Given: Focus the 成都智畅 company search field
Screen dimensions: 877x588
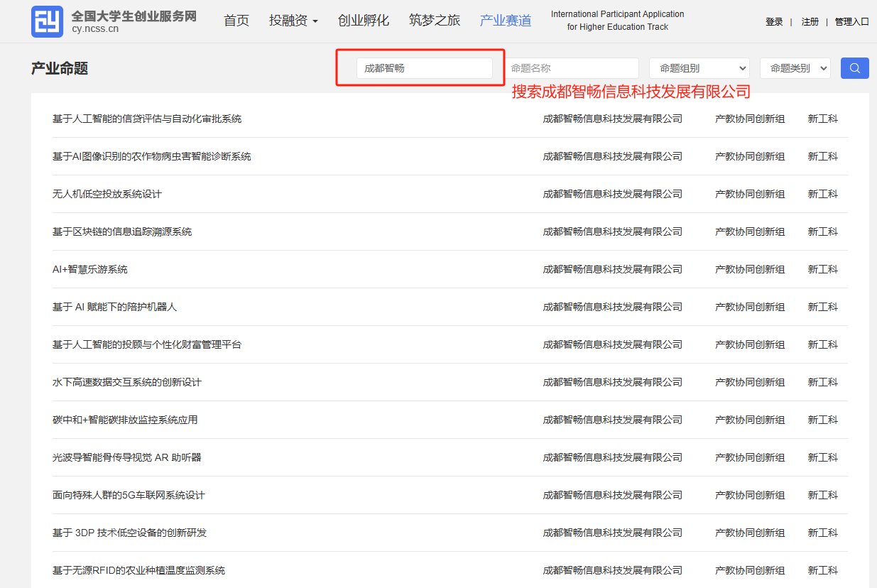Looking at the screenshot, I should (424, 68).
